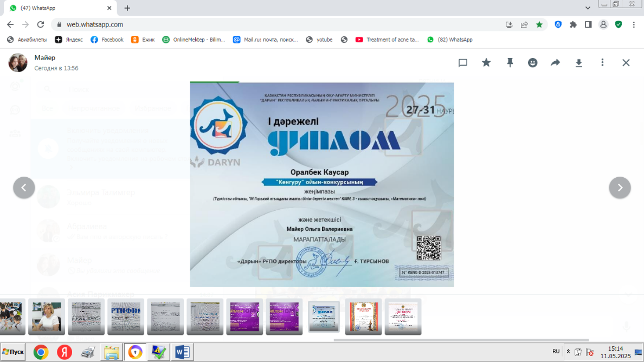Select the second purple diploma thumbnail

[284, 316]
